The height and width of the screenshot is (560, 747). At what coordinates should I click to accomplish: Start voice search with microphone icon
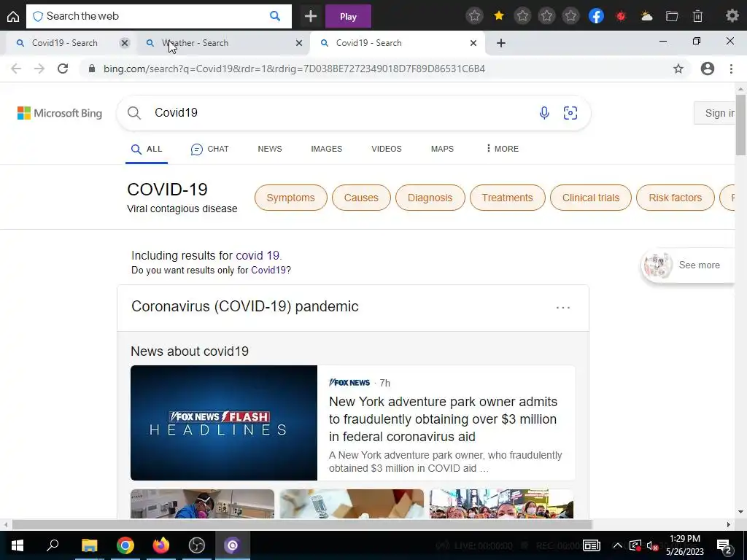coord(544,113)
